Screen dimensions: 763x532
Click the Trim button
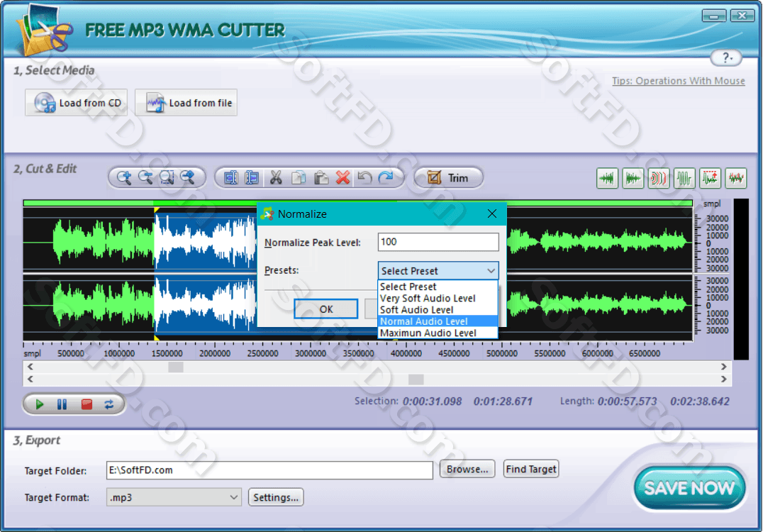[449, 177]
